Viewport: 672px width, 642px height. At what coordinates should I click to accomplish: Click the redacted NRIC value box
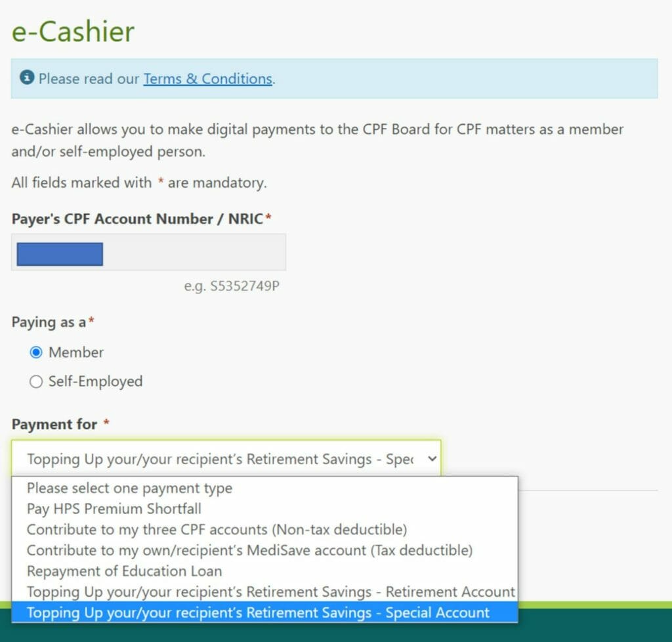(x=59, y=253)
